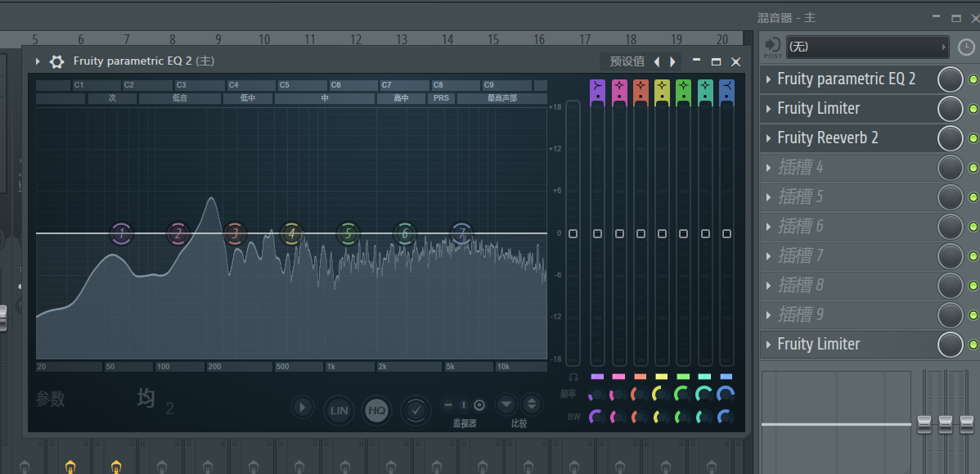Click the C5 note label above the graph
980x474 pixels.
(x=303, y=85)
